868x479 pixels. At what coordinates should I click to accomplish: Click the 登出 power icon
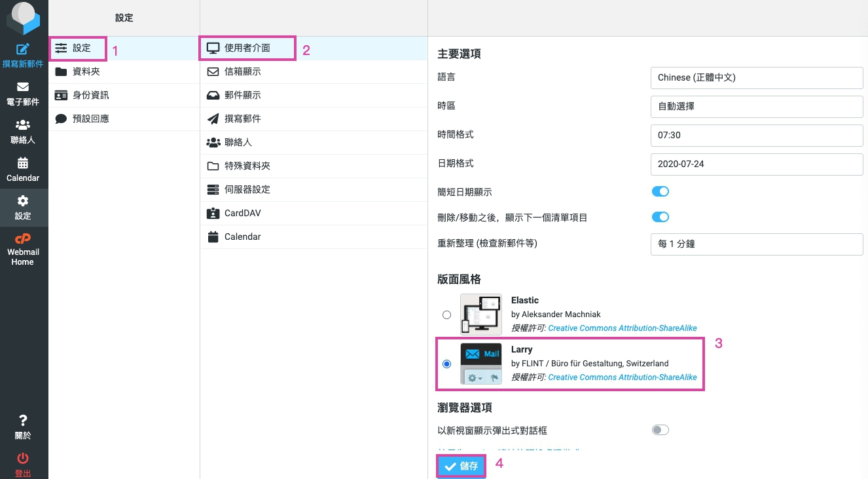pyautogui.click(x=23, y=458)
